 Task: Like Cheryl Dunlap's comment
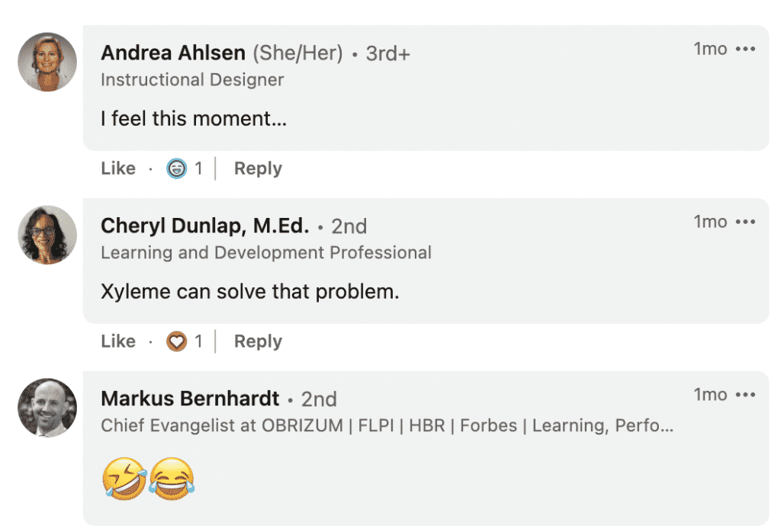tap(118, 341)
